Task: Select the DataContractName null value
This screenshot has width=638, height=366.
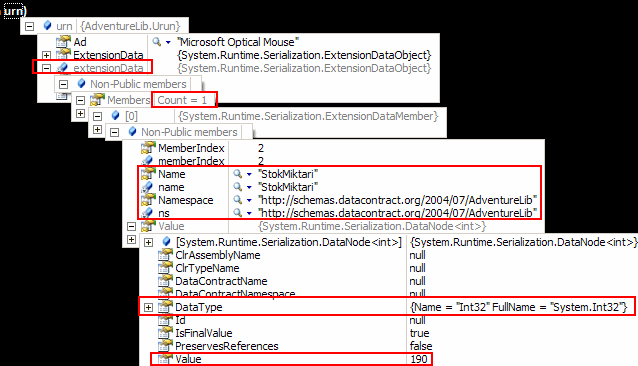Action: coord(417,281)
